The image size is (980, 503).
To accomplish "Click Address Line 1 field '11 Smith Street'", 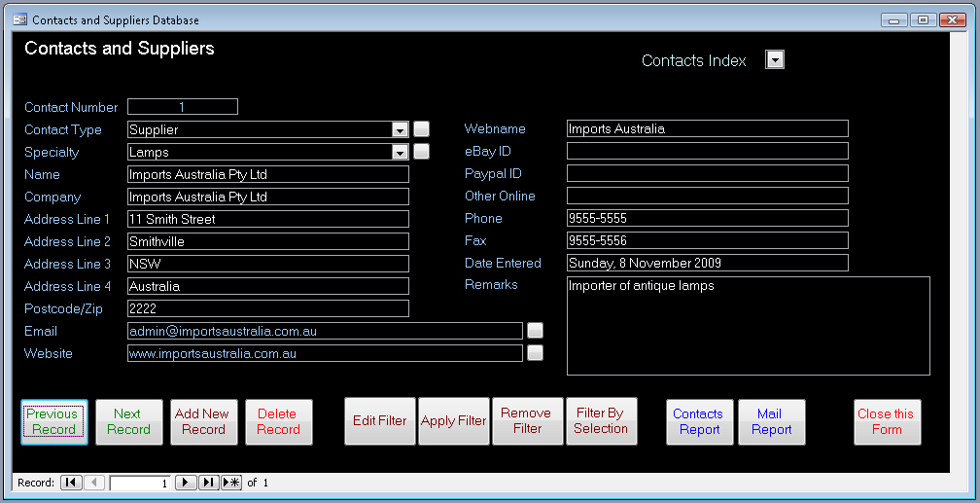I will click(268, 219).
